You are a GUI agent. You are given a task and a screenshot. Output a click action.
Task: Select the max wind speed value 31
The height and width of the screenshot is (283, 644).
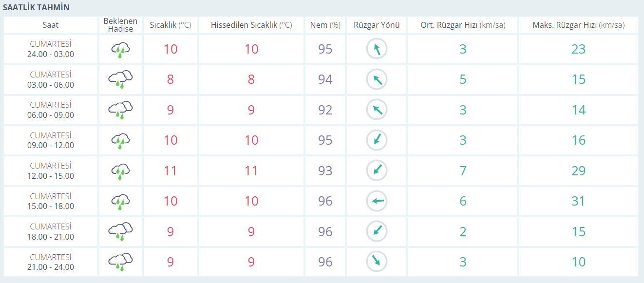(x=578, y=201)
